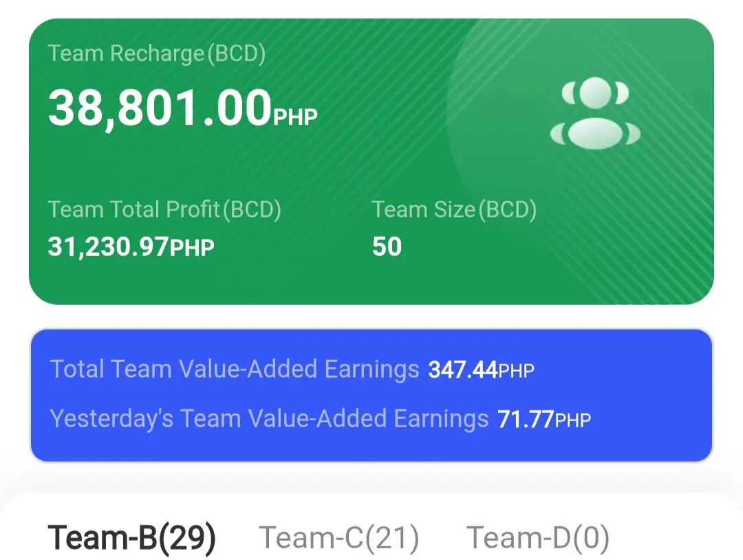Tap the 38,801.00 PHP recharge amount
This screenshot has width=743, height=560.
pos(182,109)
